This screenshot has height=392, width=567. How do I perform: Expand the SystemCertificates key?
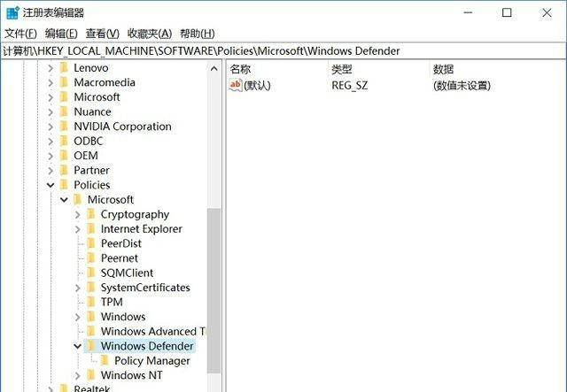click(77, 288)
